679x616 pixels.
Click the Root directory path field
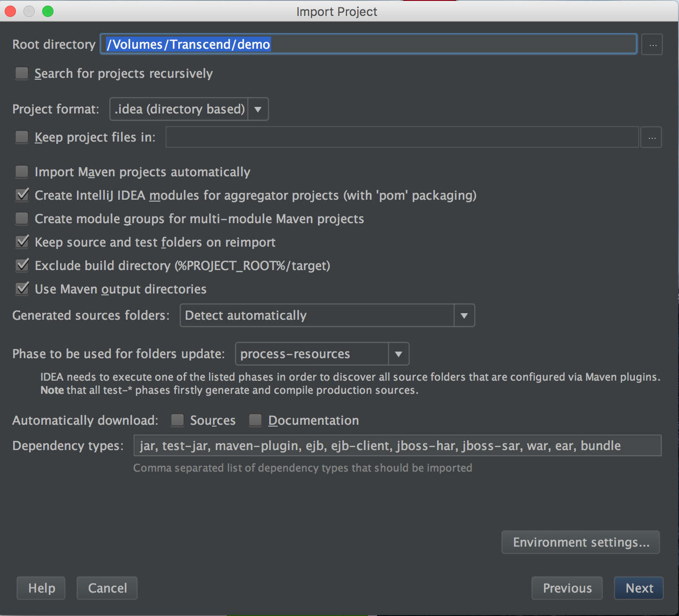click(x=369, y=44)
